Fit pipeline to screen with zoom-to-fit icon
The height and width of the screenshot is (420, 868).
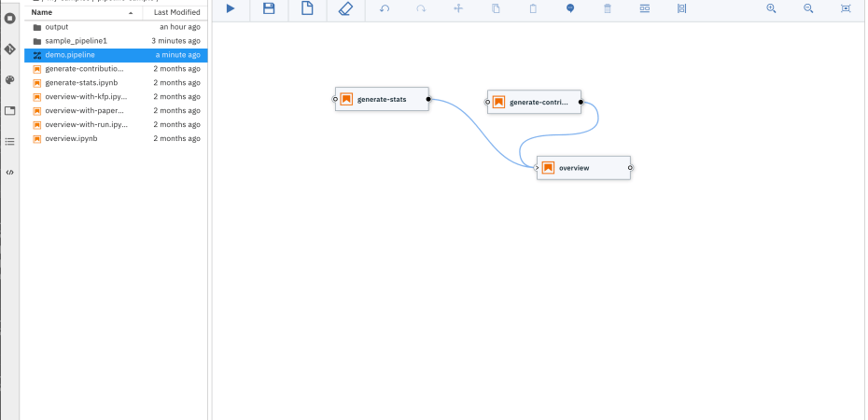click(846, 8)
